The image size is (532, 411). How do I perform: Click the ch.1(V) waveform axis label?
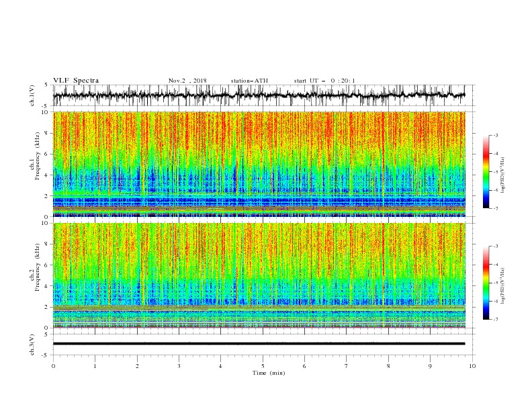coord(32,95)
